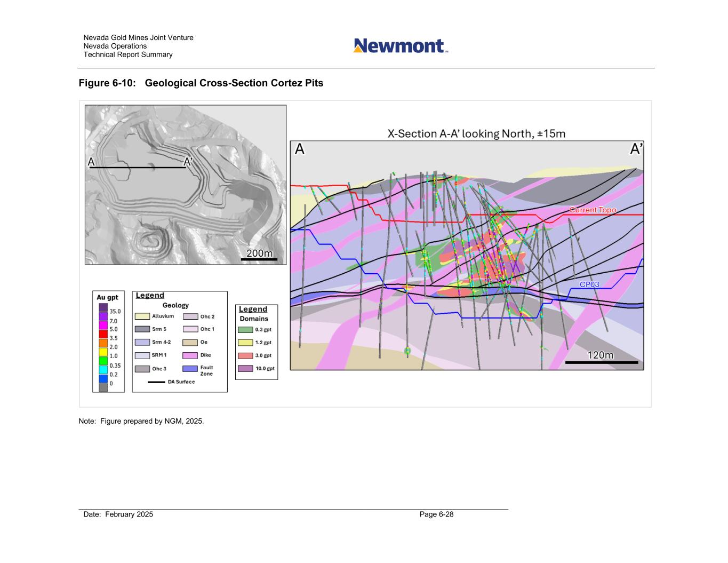Select the 10.0 gpt domain swatch
The image size is (728, 563).
[245, 368]
